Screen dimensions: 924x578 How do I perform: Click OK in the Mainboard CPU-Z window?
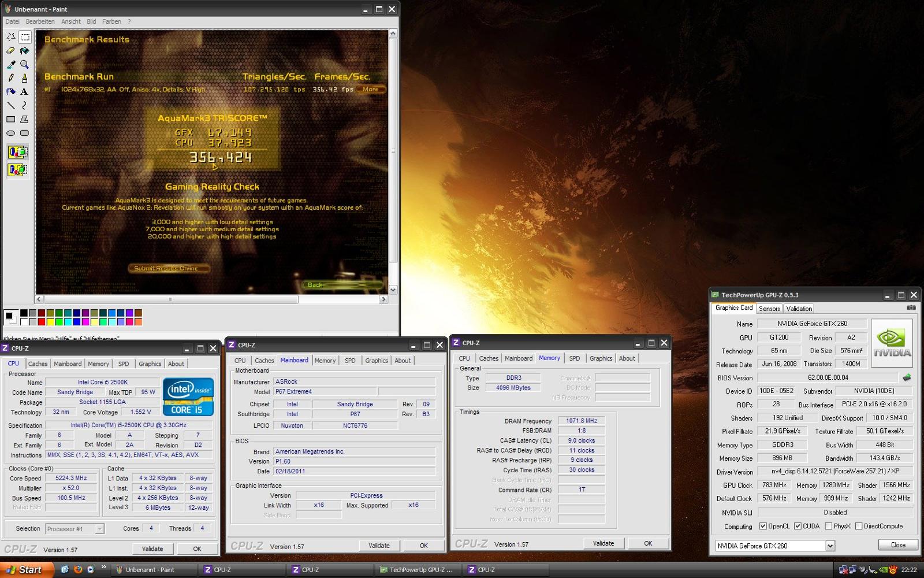[424, 546]
